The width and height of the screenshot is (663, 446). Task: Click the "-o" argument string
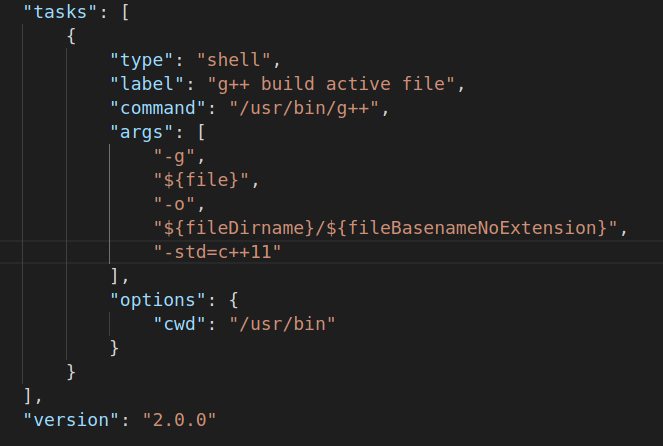(175, 204)
